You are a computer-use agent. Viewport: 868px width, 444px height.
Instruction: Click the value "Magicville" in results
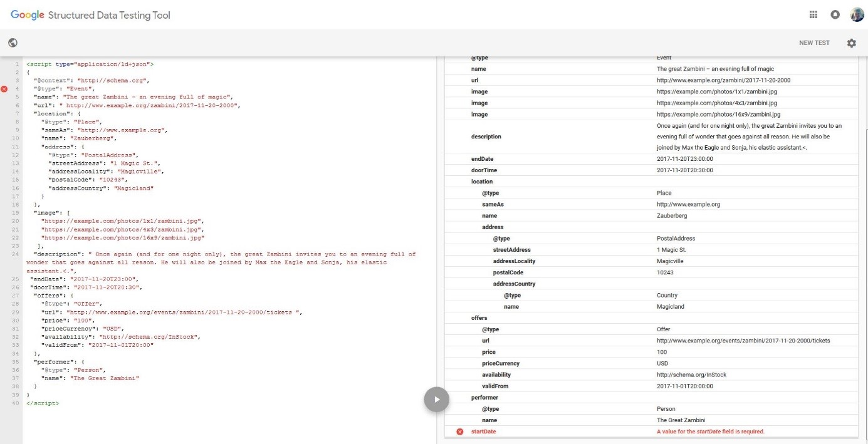pos(670,261)
